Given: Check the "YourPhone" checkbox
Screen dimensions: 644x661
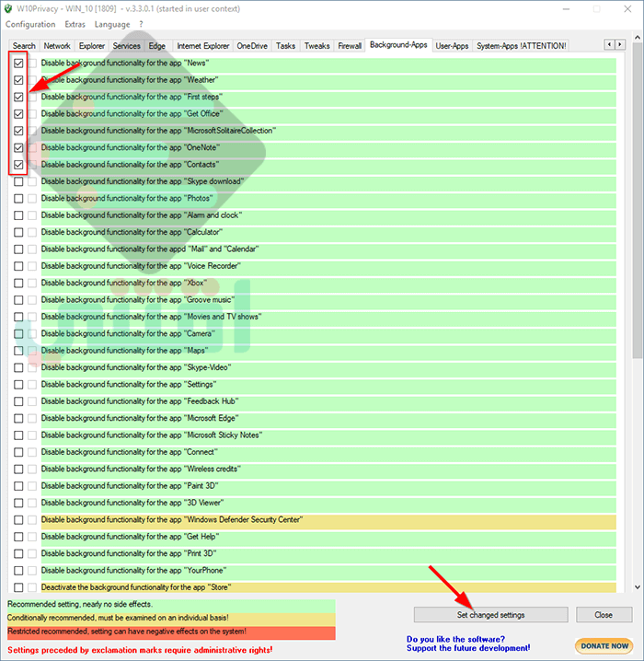Looking at the screenshot, I should click(x=18, y=571).
